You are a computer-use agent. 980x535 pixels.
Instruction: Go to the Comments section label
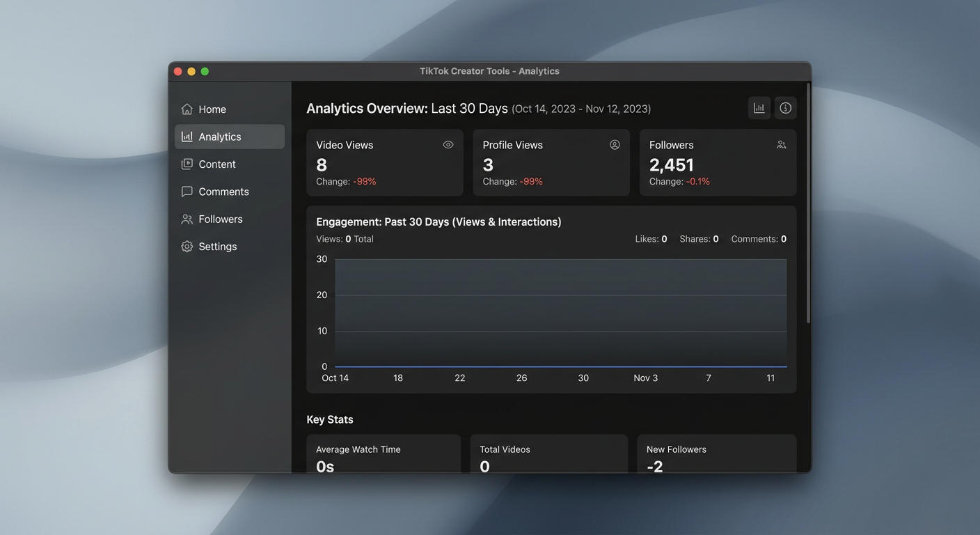click(x=223, y=192)
